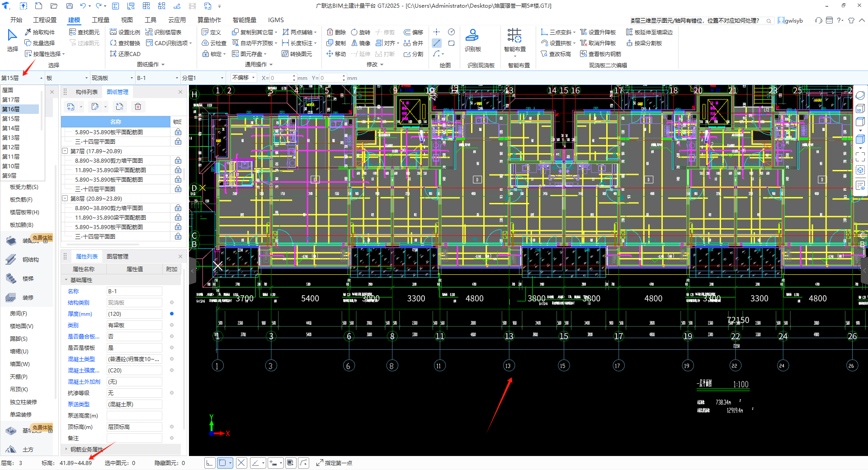Click the help search box in title area
The image size is (868, 470).
pos(701,20)
